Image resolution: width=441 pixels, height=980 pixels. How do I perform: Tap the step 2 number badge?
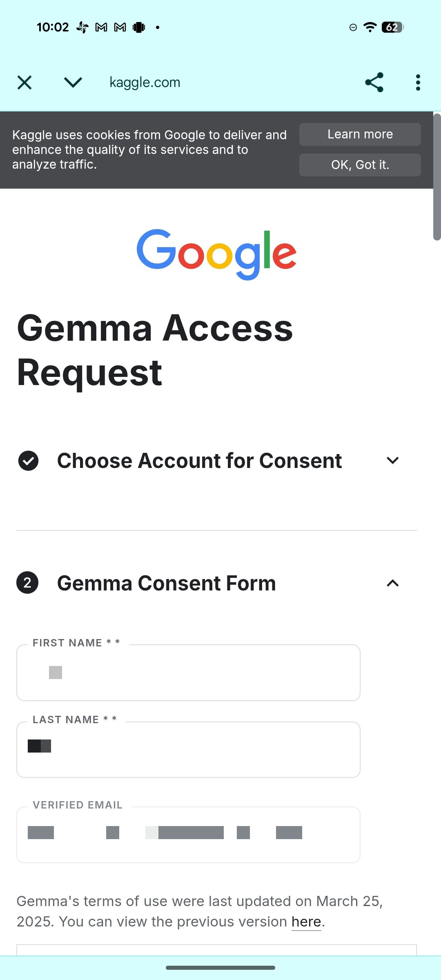tap(27, 583)
